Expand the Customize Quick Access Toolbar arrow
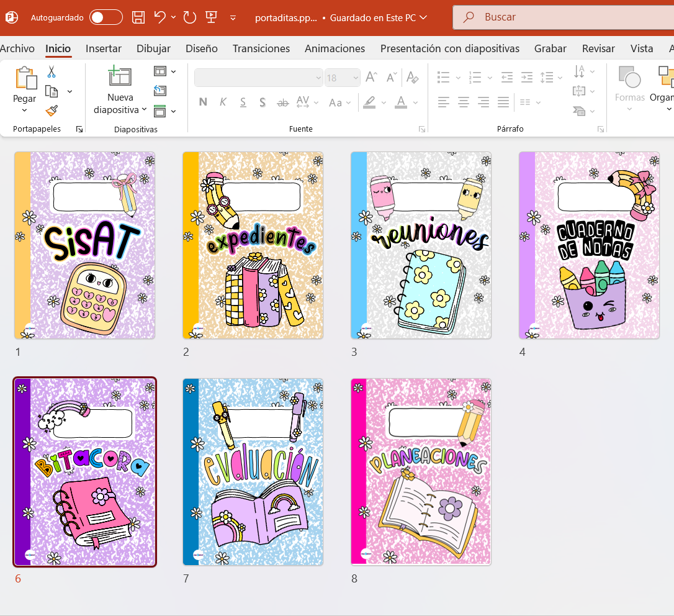674x616 pixels. (x=233, y=17)
